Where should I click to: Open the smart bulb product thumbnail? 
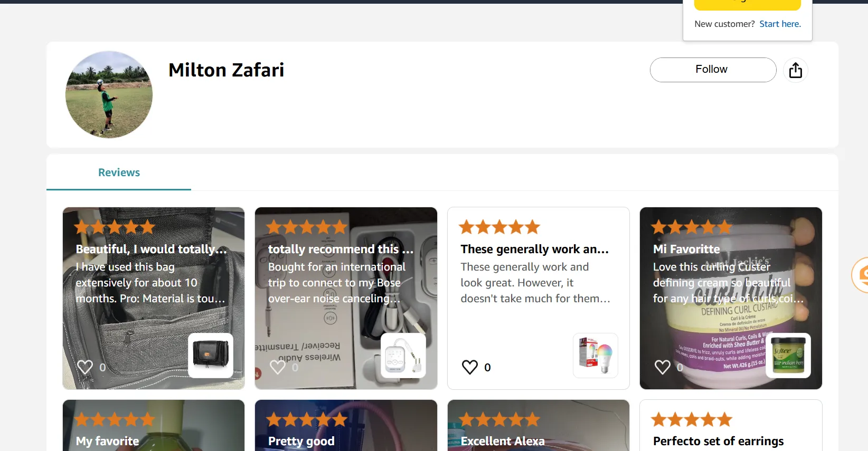[596, 355]
